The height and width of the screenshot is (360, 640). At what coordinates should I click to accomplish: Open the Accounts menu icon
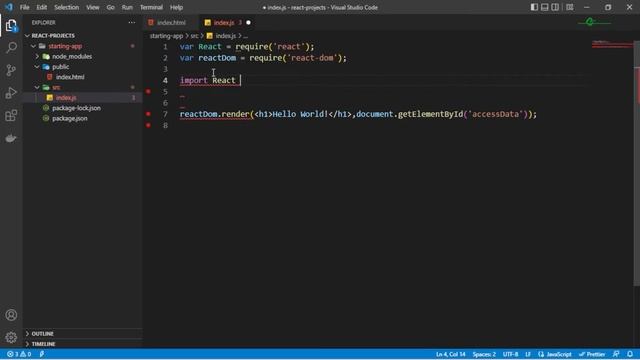click(11, 315)
